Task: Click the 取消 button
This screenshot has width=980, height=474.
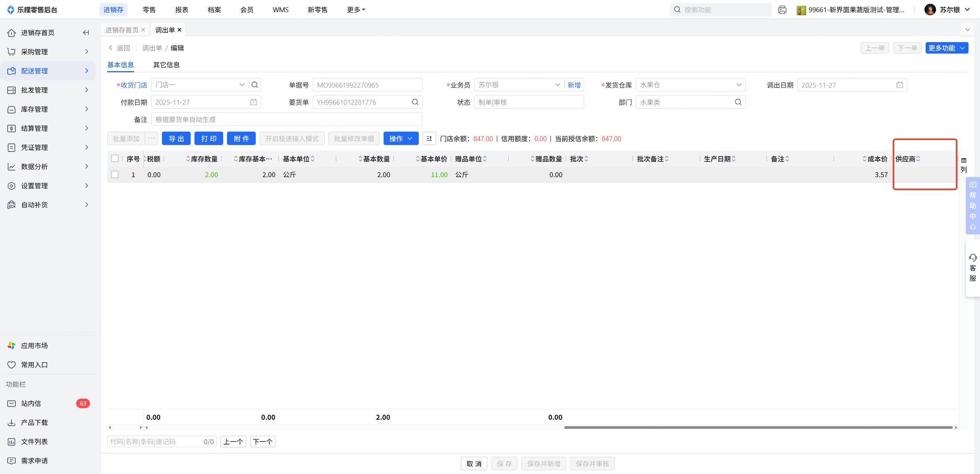Action: click(474, 464)
